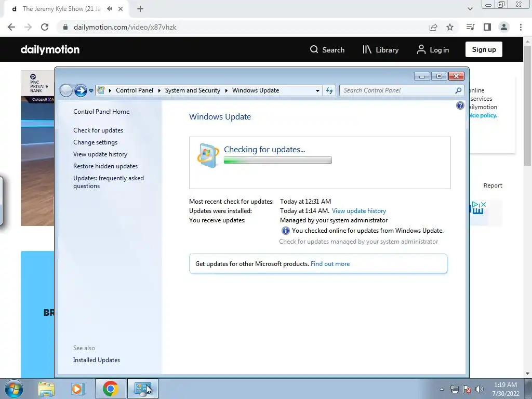Image resolution: width=532 pixels, height=399 pixels.
Task: Open dailymotion Search
Action: (327, 50)
